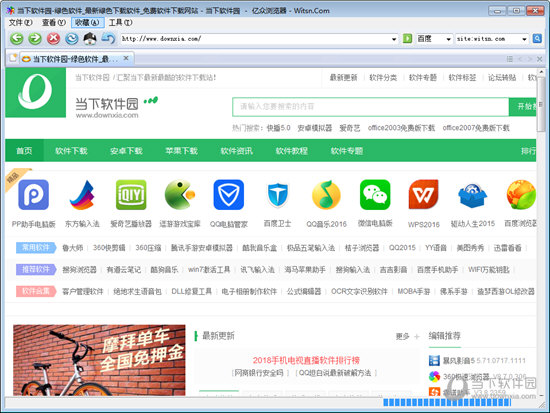This screenshot has height=413, width=550.
Task: Click the 推荐软件 purple category label
Action: coord(36,269)
